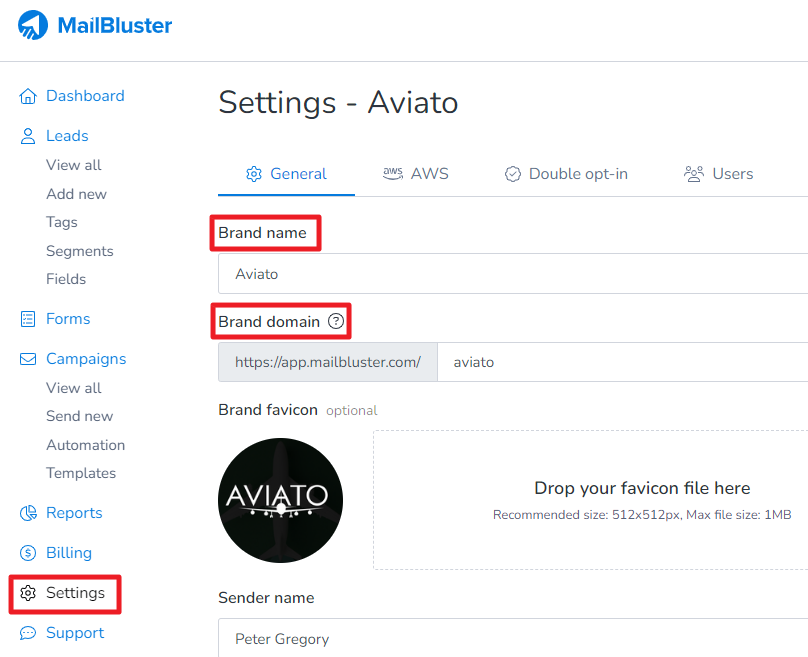
Task: Select the General settings tab
Action: (286, 174)
